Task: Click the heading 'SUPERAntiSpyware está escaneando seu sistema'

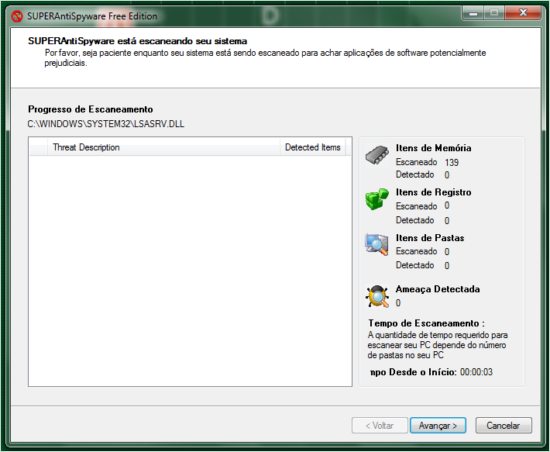Action: 138,41
